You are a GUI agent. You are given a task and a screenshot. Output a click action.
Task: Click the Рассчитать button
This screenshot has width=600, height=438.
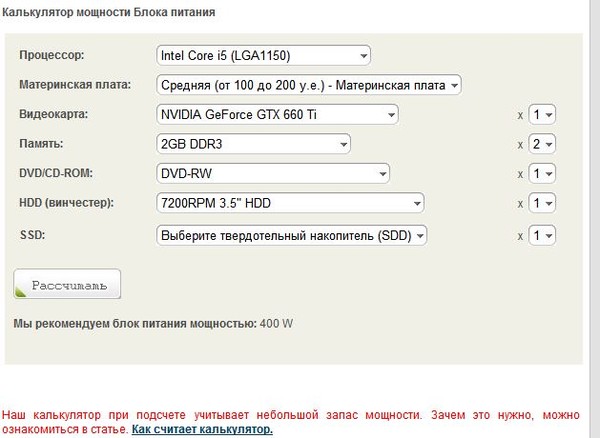pyautogui.click(x=67, y=284)
